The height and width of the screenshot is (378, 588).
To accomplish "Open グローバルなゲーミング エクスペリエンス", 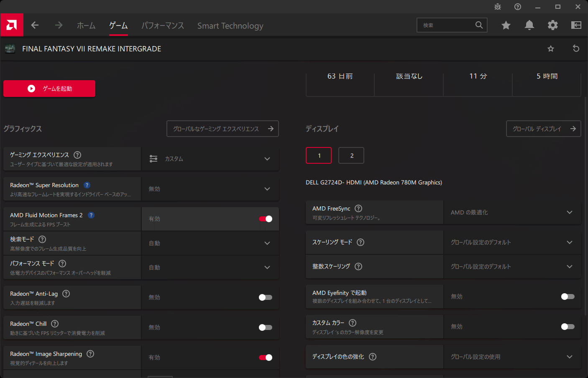I will point(223,129).
